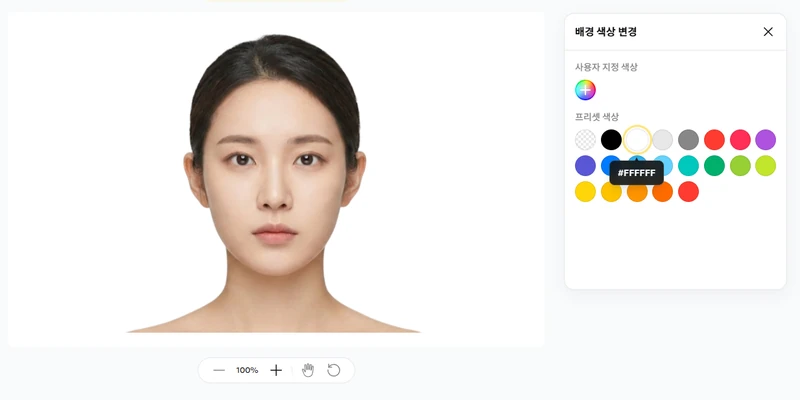The height and width of the screenshot is (400, 800).
Task: Click the zoom in plus icon
Action: [x=276, y=370]
